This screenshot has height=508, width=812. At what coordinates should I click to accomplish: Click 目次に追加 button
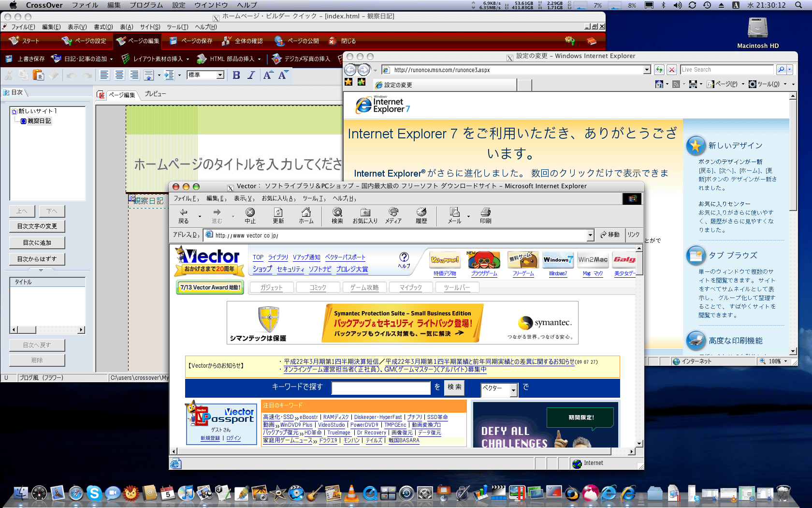[x=37, y=242]
